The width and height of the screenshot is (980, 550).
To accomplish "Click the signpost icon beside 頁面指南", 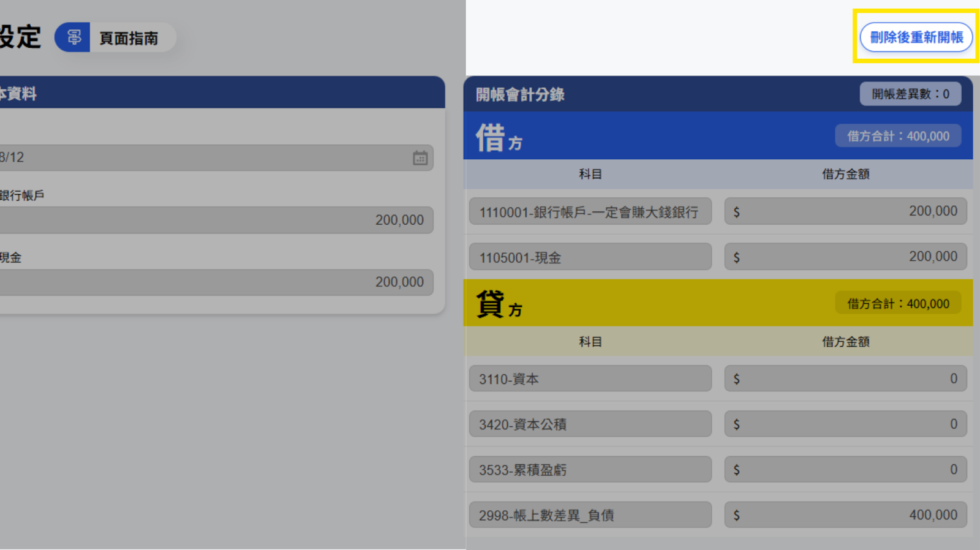I will click(73, 37).
